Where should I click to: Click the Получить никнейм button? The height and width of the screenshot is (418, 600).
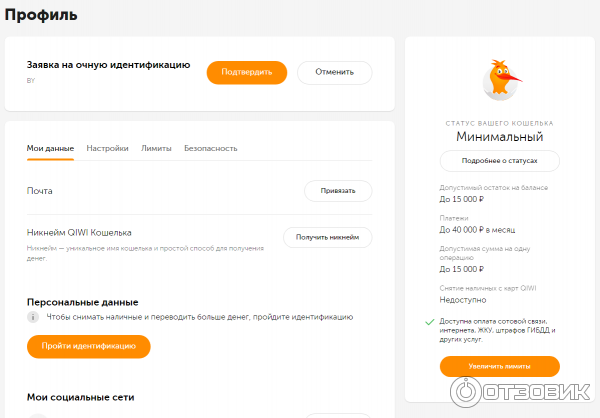[327, 237]
